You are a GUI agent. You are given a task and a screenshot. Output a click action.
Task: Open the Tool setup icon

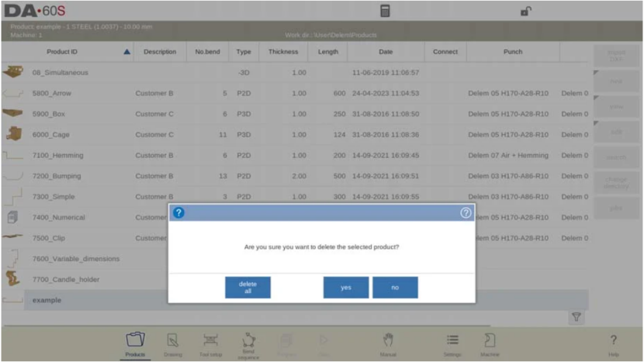click(210, 343)
